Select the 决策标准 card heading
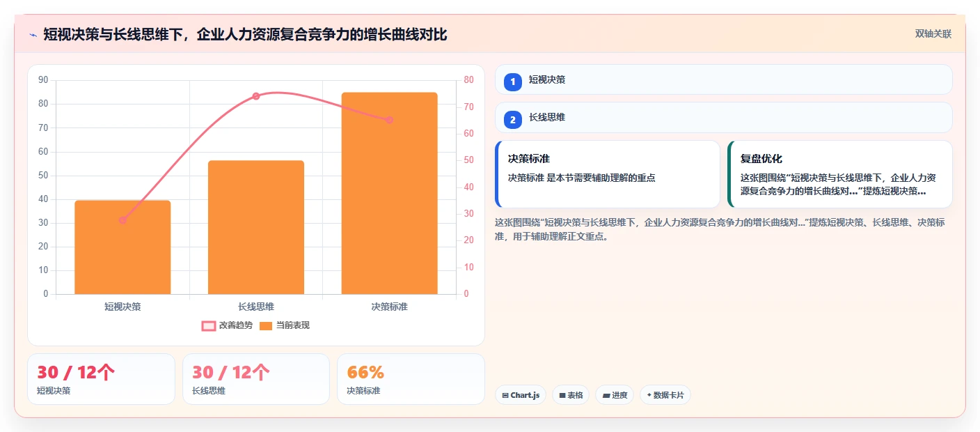980x432 pixels. [529, 159]
